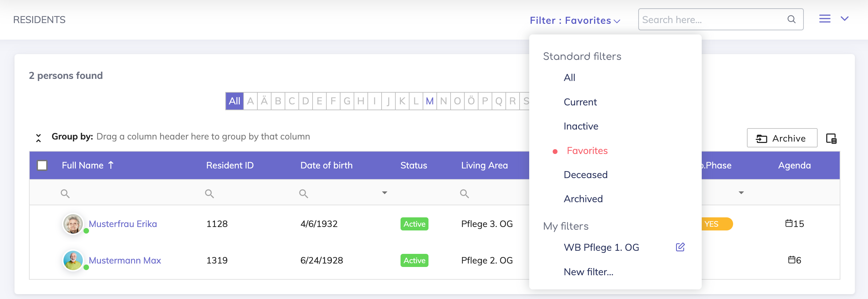Open the column chooser icon beside Archive
The height and width of the screenshot is (299, 868).
[x=831, y=138]
